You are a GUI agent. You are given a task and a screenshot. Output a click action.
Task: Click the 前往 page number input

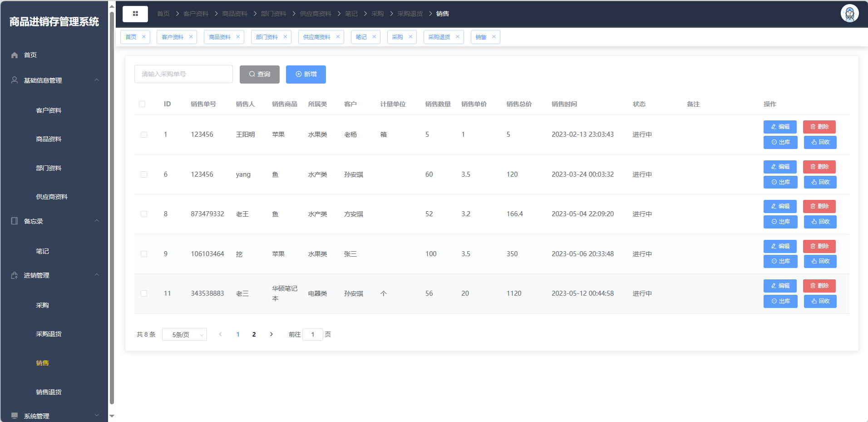(x=313, y=334)
